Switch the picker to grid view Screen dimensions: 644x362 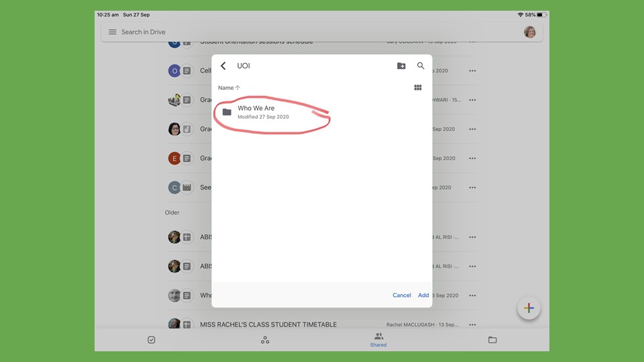click(x=418, y=88)
